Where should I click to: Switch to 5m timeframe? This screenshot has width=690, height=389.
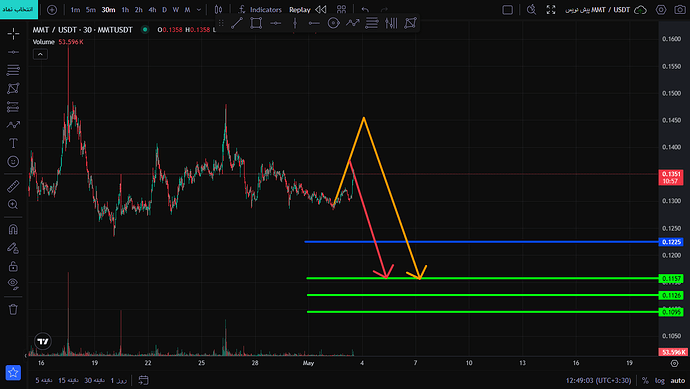point(91,10)
